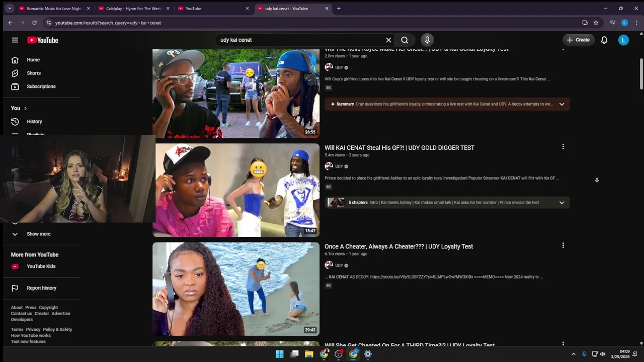The height and width of the screenshot is (362, 644).
Task: Click Policy & Safety footer link
Action: pyautogui.click(x=57, y=330)
